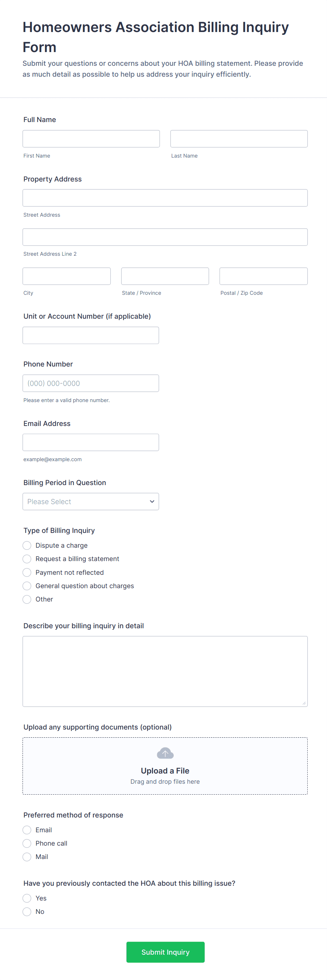Pick General question about charges

tap(27, 586)
